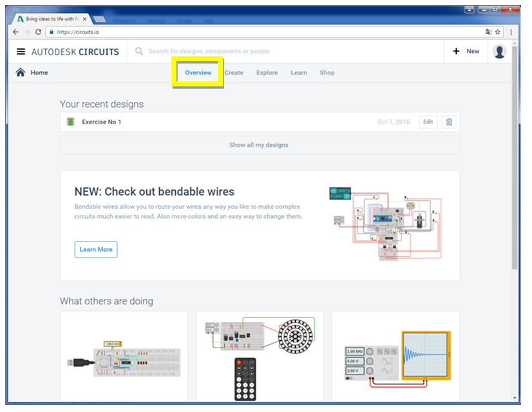Click the Oct 1, 2016 date
The image size is (532, 412).
pos(394,122)
